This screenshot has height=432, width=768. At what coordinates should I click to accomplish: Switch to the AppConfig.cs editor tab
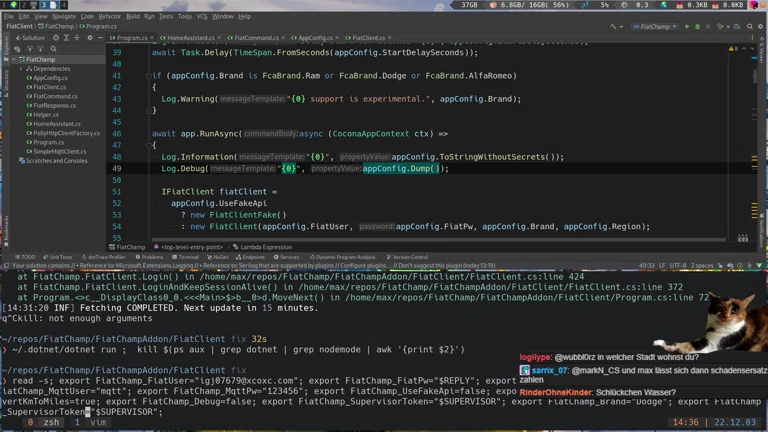click(x=315, y=38)
